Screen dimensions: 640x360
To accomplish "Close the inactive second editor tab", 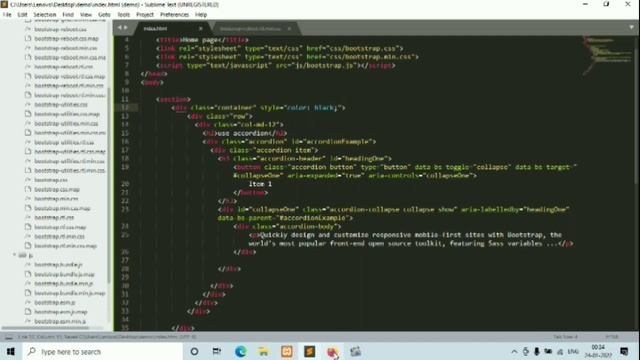I will [x=289, y=29].
